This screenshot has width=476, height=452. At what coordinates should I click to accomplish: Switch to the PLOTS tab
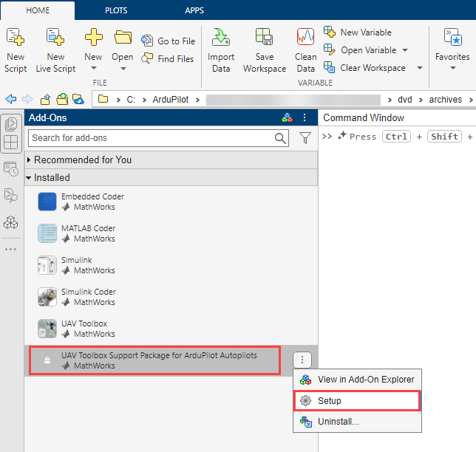[x=115, y=10]
